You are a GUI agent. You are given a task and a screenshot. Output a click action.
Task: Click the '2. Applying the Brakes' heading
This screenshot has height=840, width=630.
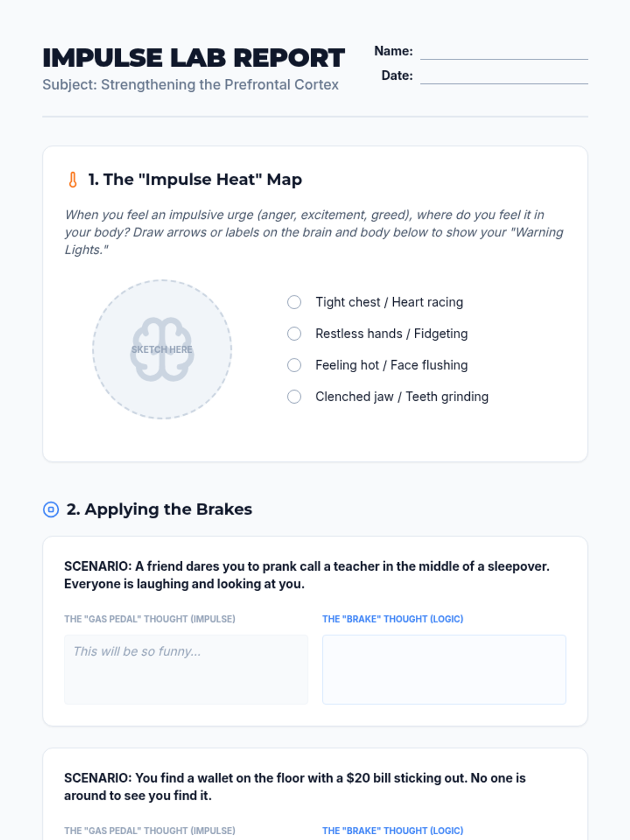[x=159, y=509]
